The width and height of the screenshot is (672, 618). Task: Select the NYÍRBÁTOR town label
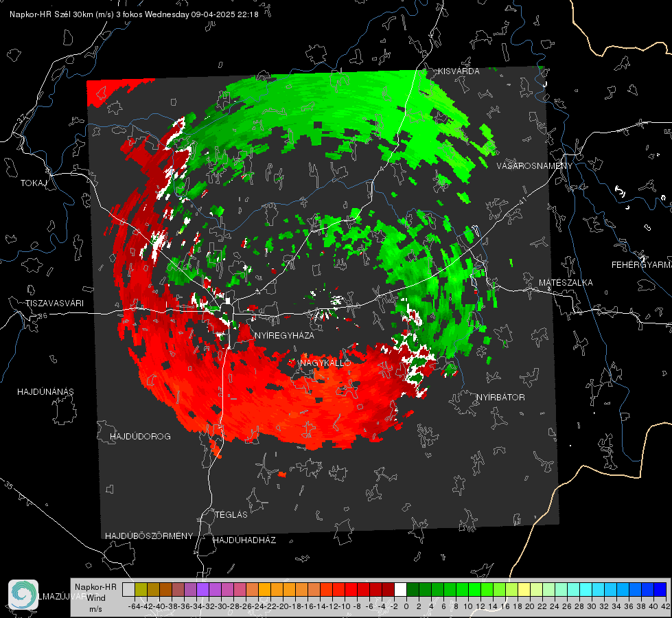pyautogui.click(x=500, y=398)
